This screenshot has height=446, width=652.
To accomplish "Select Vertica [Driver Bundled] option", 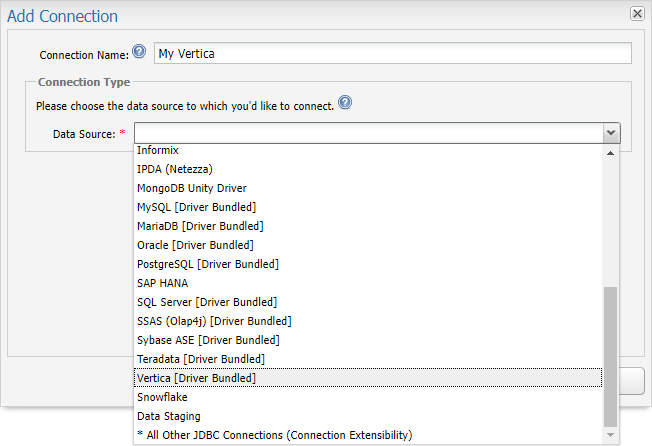I will (368, 378).
